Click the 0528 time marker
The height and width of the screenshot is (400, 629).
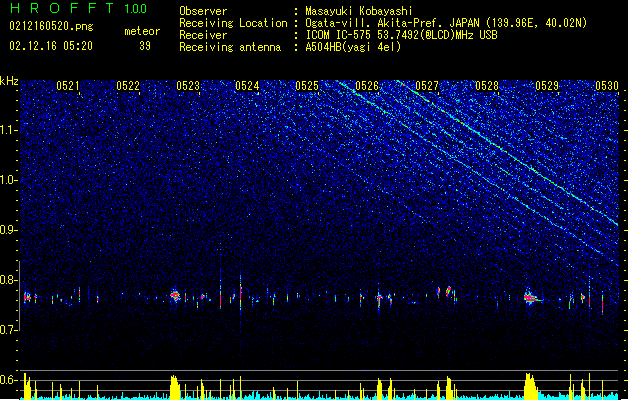tap(487, 85)
